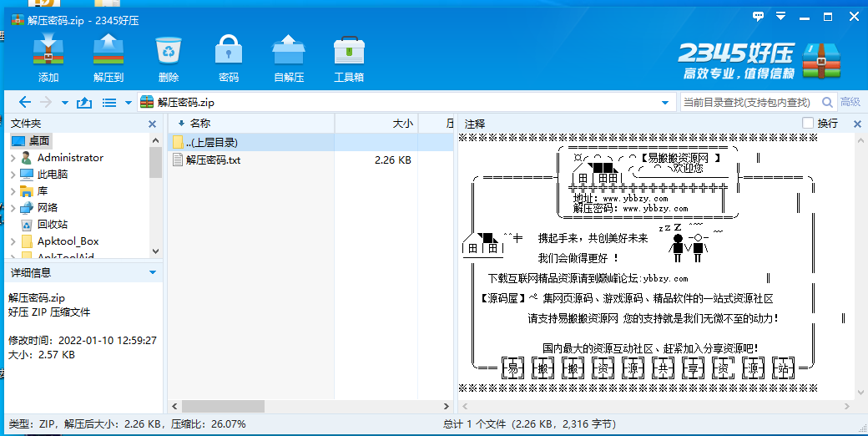The width and height of the screenshot is (868, 436).
Task: Click comment panel scrollbar right arrow
Action: coord(847,407)
